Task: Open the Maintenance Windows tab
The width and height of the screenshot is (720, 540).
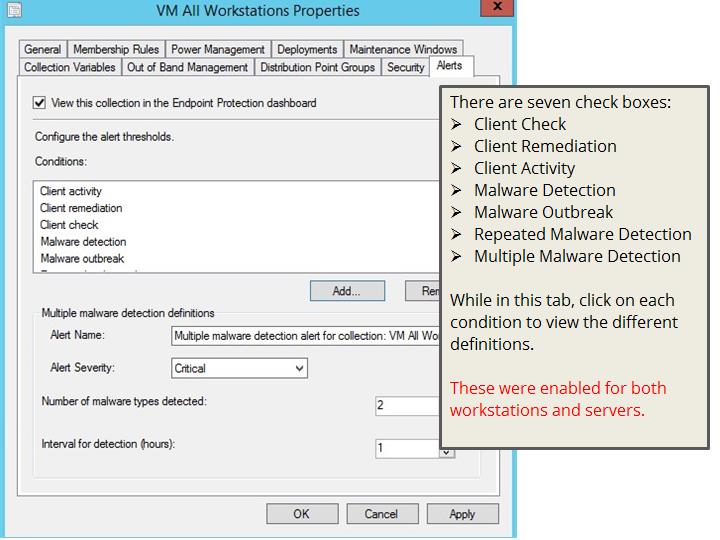Action: pyautogui.click(x=403, y=49)
